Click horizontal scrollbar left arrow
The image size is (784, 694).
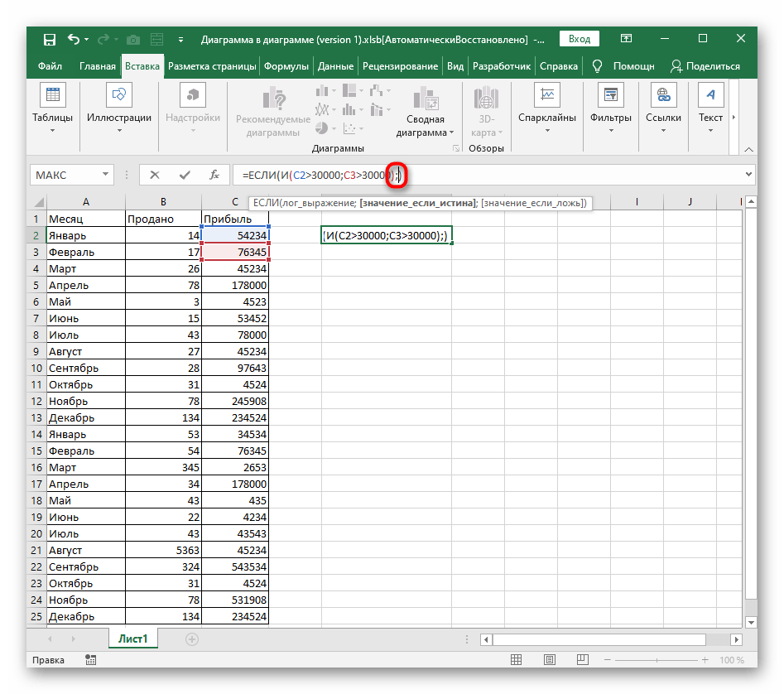(x=486, y=639)
